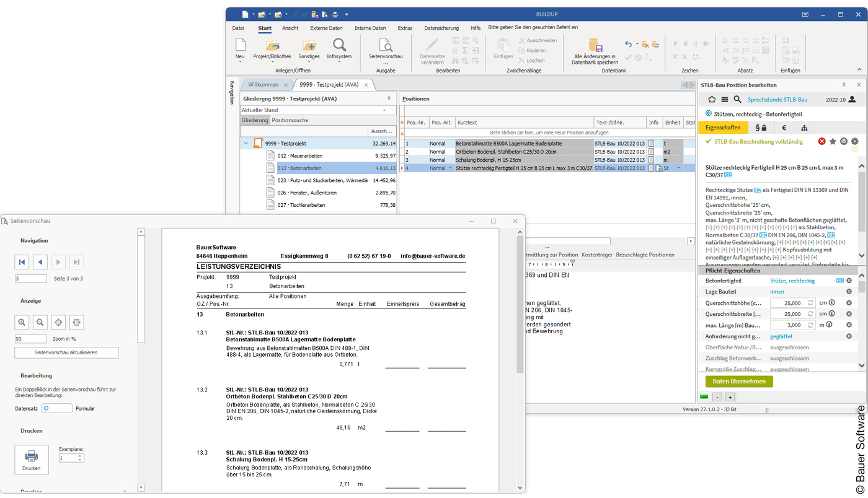Click the home icon in STLB-Bau panel

tap(711, 98)
